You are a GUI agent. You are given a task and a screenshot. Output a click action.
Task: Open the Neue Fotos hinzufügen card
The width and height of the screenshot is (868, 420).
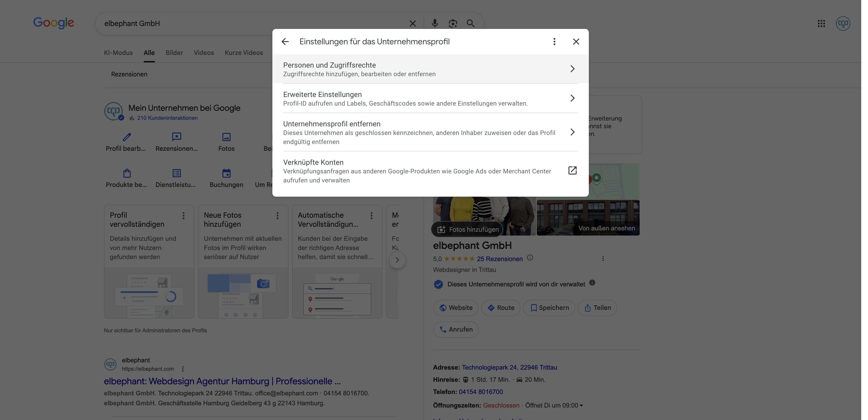243,262
